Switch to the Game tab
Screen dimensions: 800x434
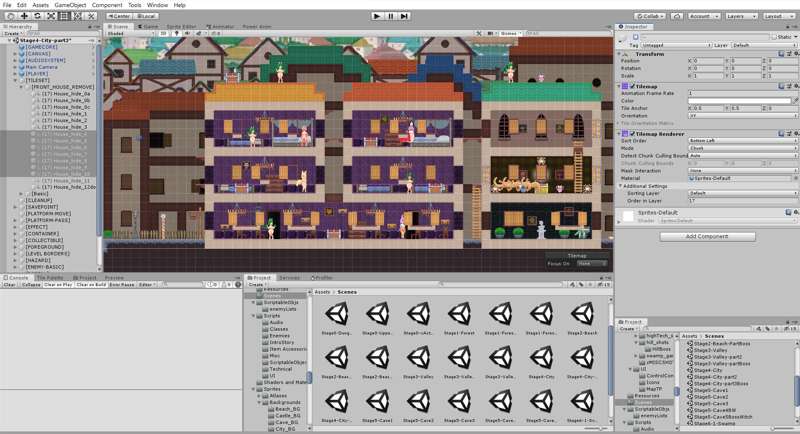(148, 27)
